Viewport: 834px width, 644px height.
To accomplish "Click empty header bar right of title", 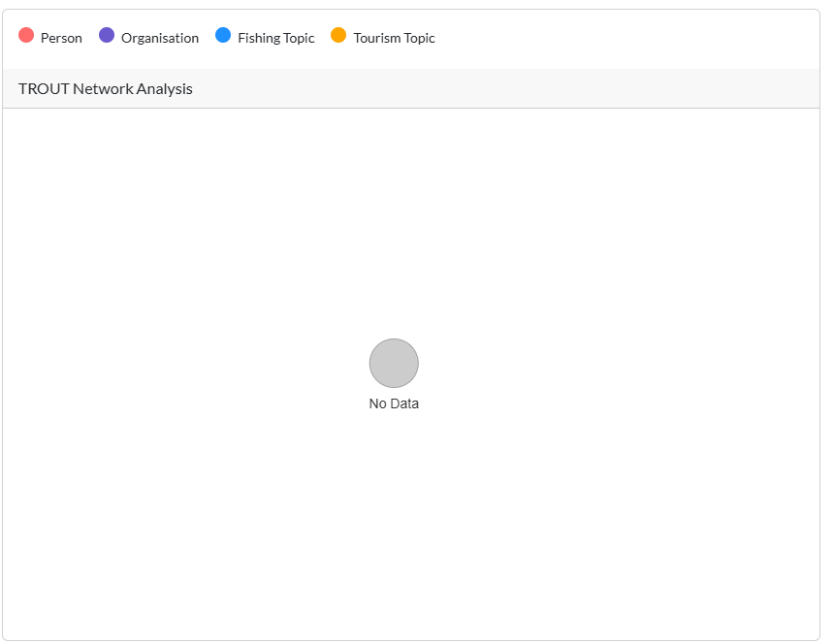I will [x=504, y=89].
